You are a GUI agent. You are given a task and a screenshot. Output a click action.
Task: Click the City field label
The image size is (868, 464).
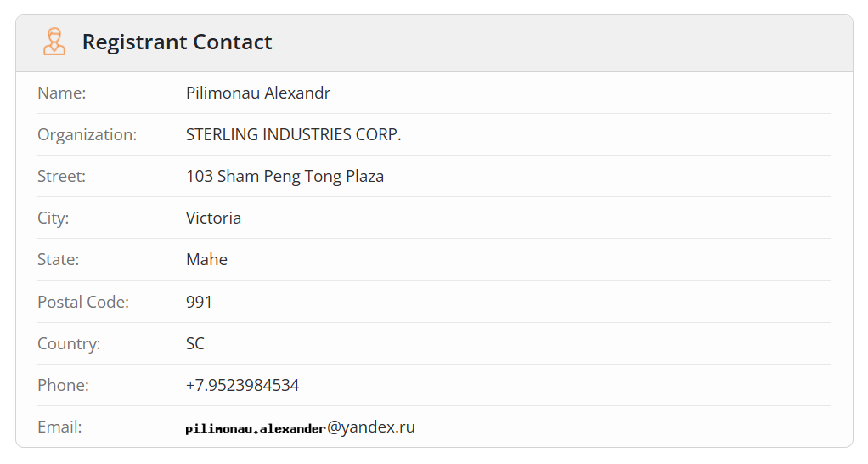point(53,218)
